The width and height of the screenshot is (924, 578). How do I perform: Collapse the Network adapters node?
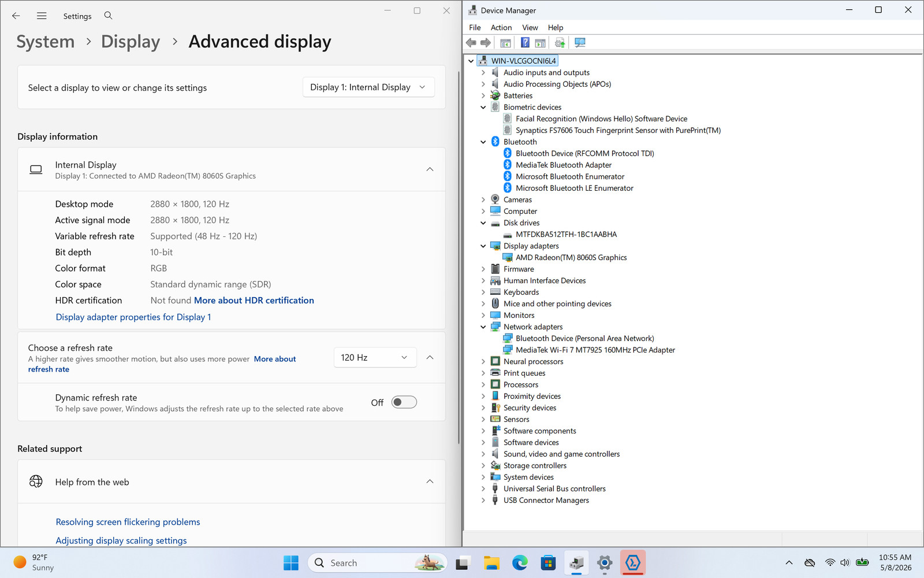483,327
